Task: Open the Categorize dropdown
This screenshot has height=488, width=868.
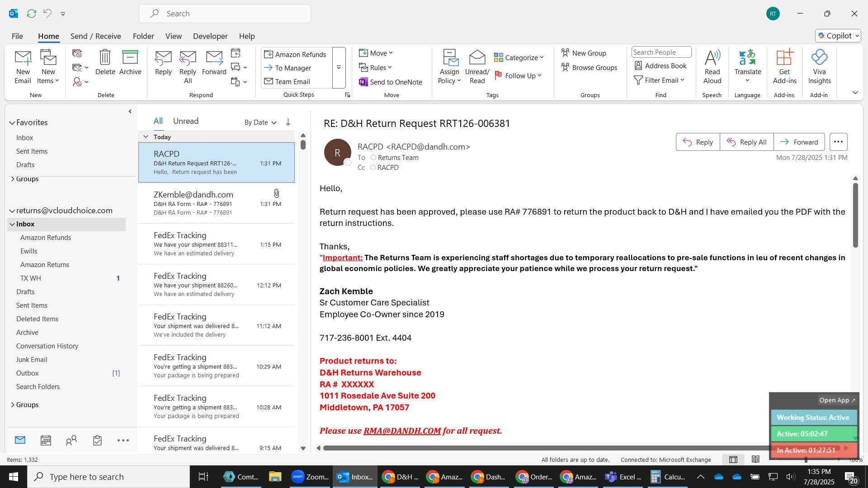Action: pyautogui.click(x=519, y=57)
